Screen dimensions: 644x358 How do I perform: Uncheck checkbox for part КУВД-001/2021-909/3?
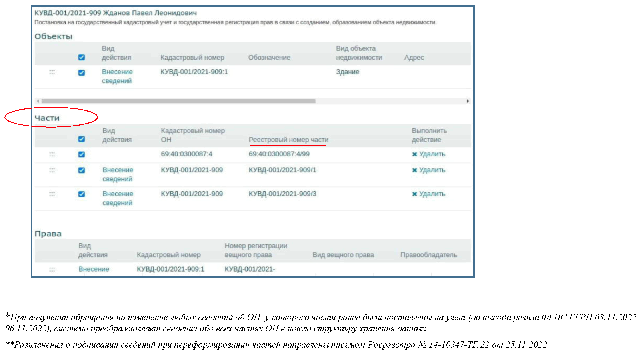click(x=82, y=194)
